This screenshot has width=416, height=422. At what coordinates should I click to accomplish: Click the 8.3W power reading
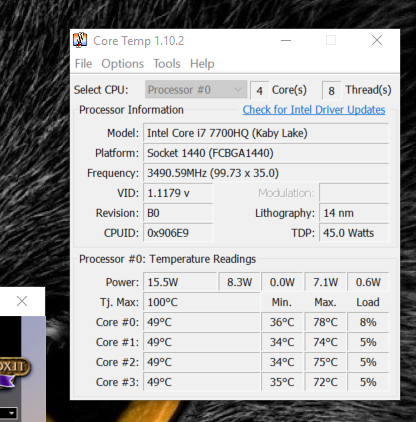[x=239, y=282]
